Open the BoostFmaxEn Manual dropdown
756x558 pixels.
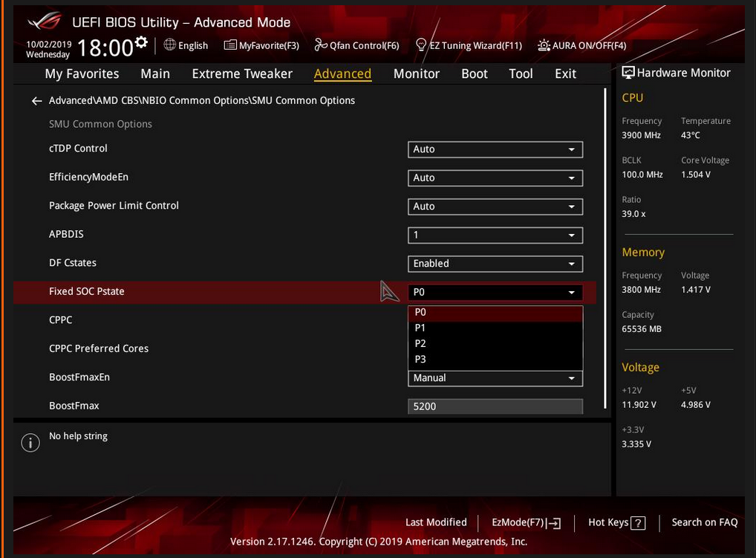click(495, 378)
